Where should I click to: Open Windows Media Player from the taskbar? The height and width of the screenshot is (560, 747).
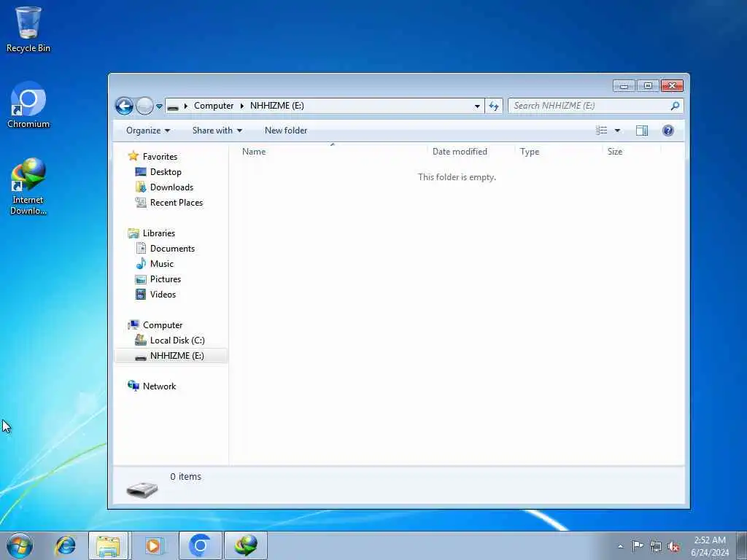coord(153,545)
